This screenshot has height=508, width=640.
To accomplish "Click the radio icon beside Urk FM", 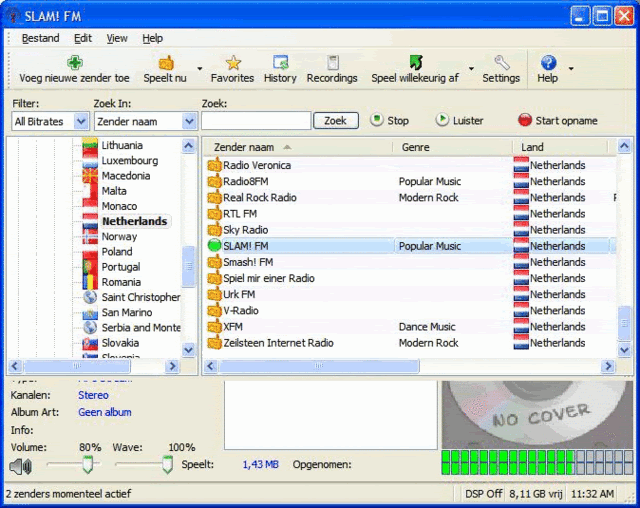I will pos(214,294).
